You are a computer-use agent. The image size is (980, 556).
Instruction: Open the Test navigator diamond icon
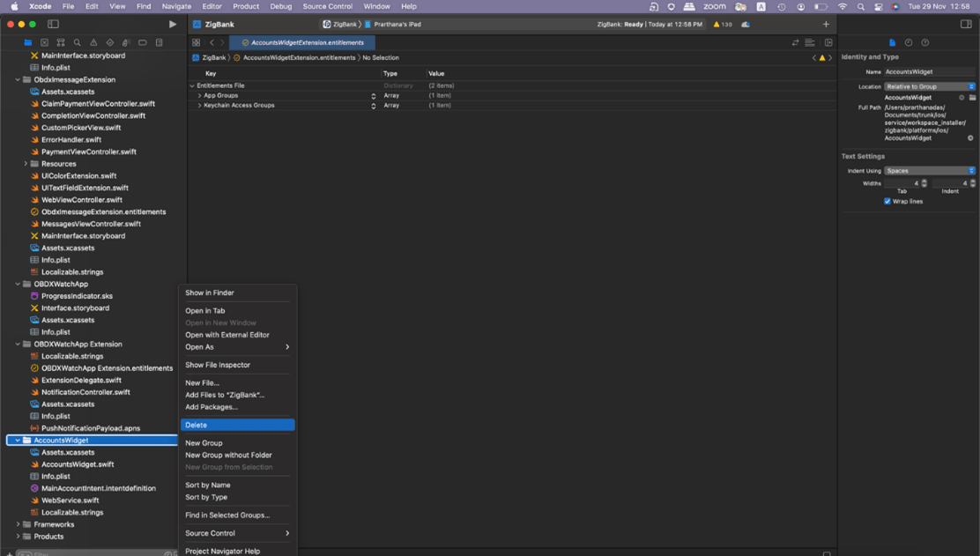pyautogui.click(x=110, y=42)
